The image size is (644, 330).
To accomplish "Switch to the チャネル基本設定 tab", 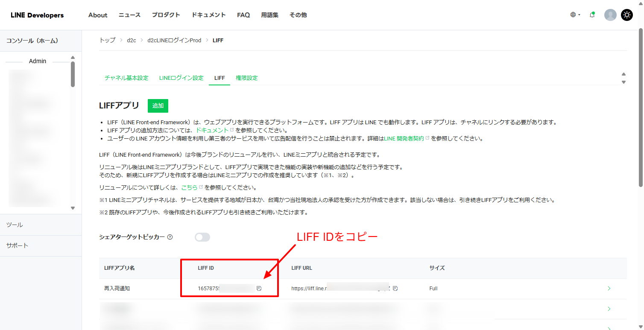I will point(126,78).
